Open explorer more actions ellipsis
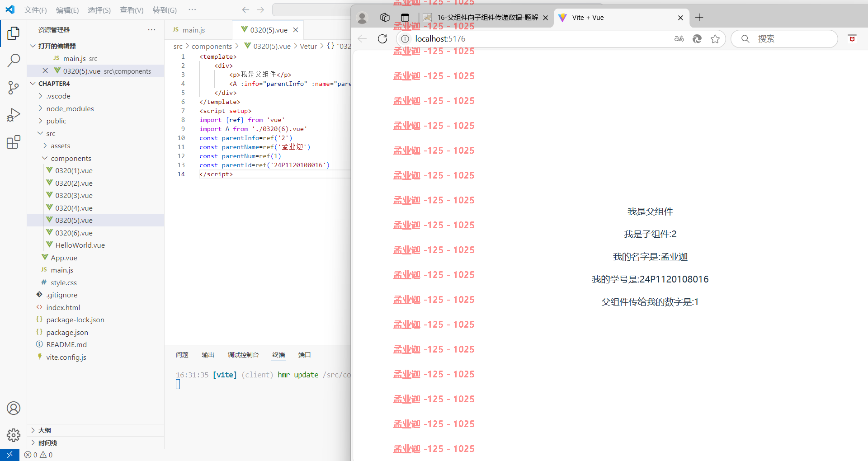 (x=151, y=30)
